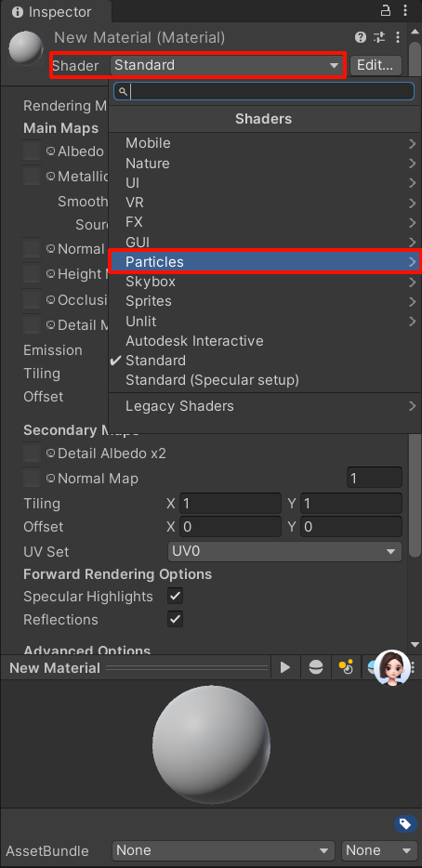
Task: Toggle the preview lighting dots icon
Action: click(346, 667)
